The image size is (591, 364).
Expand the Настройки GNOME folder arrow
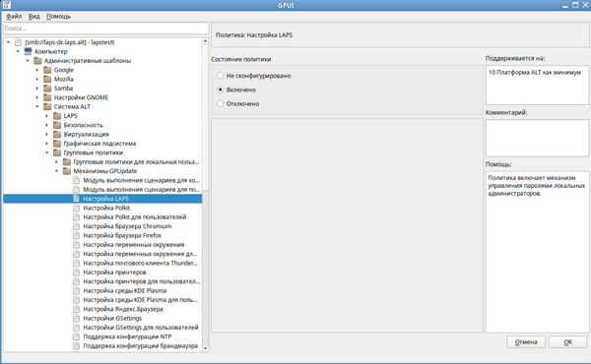point(37,97)
